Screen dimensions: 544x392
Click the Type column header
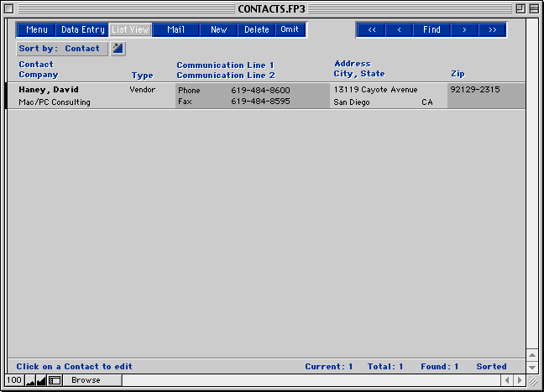point(142,76)
